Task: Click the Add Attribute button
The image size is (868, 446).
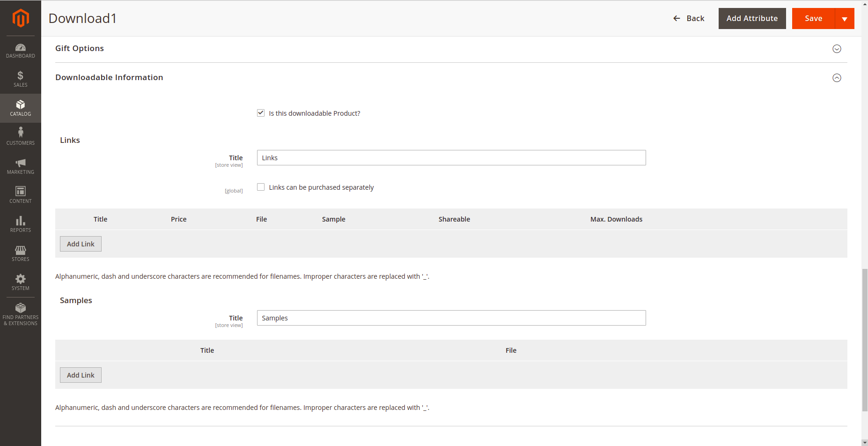Action: point(752,18)
